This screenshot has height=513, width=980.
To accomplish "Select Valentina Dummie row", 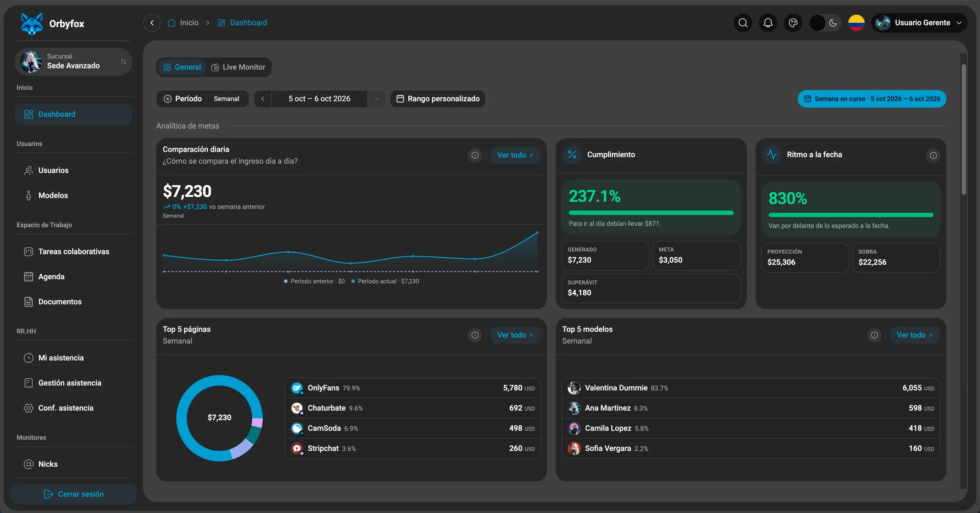I will click(x=751, y=388).
